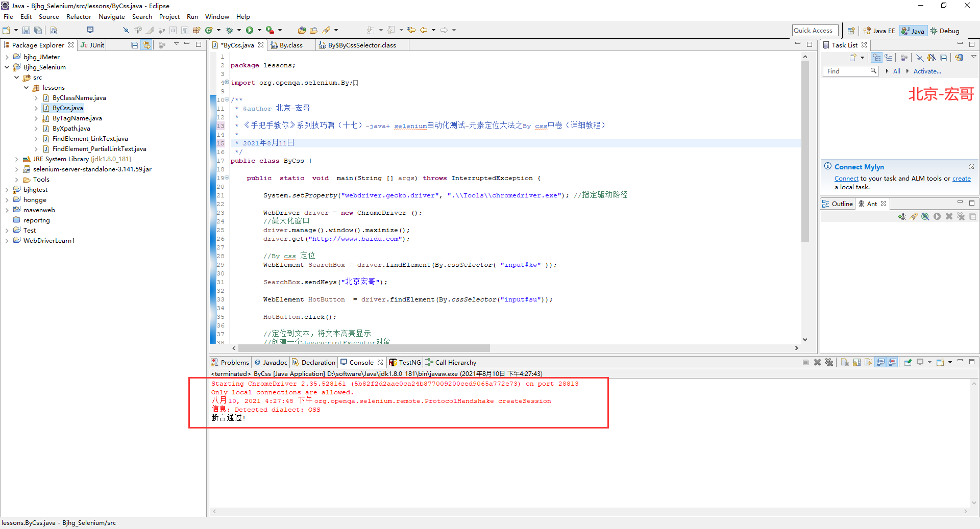Run the program with green Run button
Viewport: 980px width, 529px height.
(250, 31)
